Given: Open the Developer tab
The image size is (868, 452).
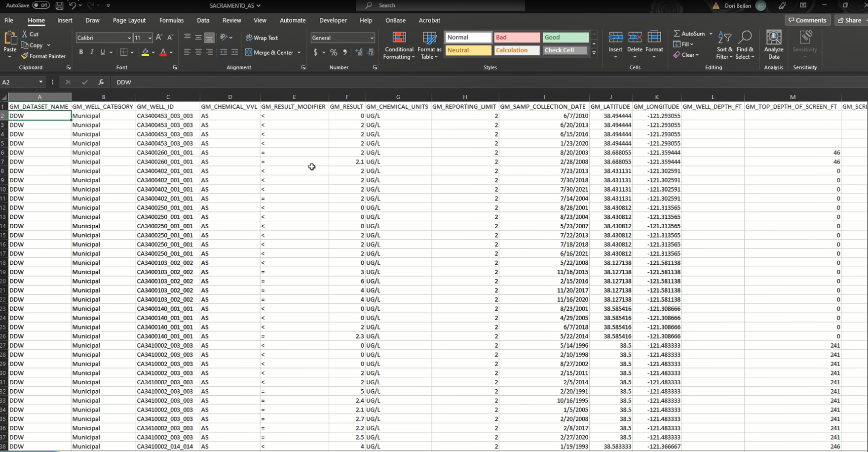Looking at the screenshot, I should [333, 20].
